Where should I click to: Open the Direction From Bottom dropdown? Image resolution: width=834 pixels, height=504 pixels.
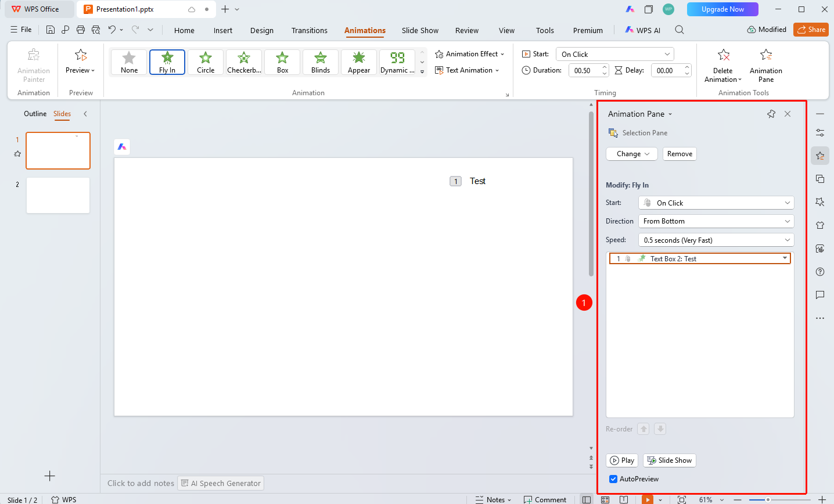tap(716, 221)
